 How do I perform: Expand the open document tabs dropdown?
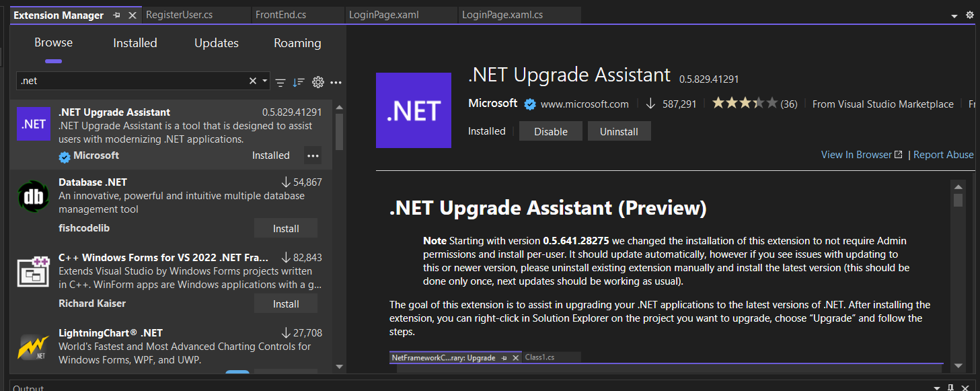(954, 15)
